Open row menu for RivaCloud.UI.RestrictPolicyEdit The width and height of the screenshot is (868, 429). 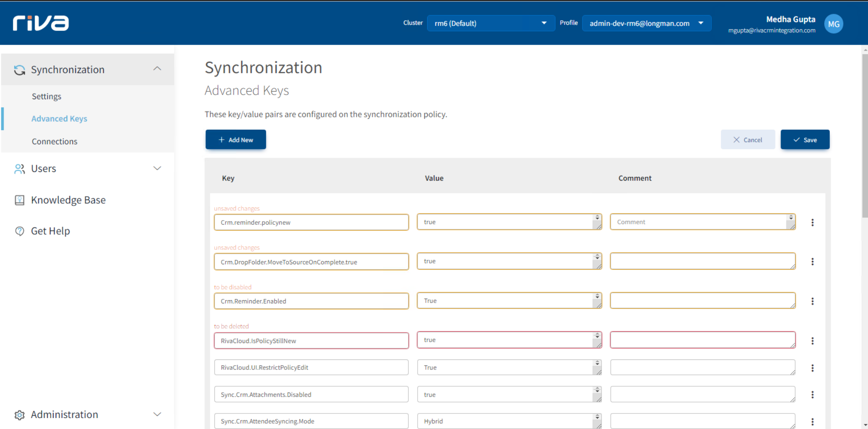pyautogui.click(x=812, y=368)
